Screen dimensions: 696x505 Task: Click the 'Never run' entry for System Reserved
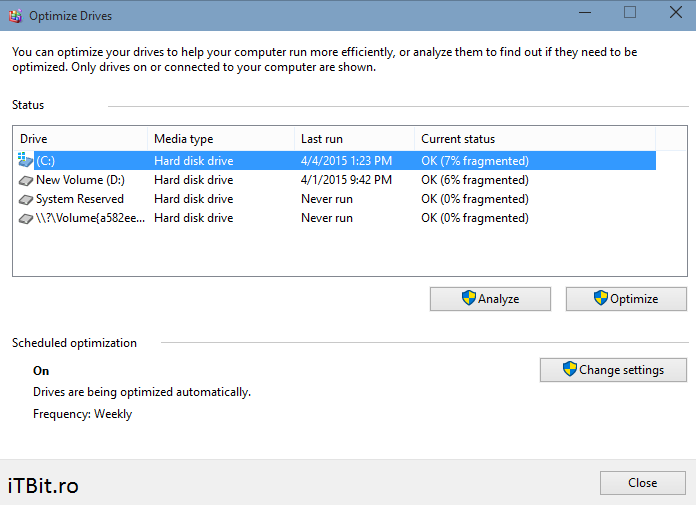coord(327,199)
